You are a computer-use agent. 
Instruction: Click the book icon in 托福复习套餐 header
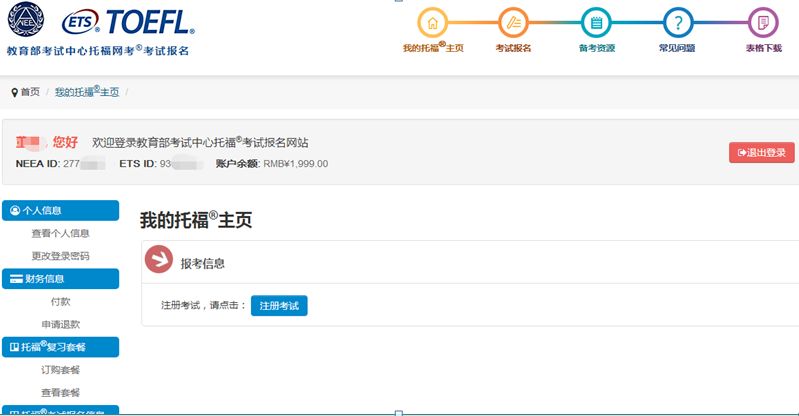tap(14, 347)
